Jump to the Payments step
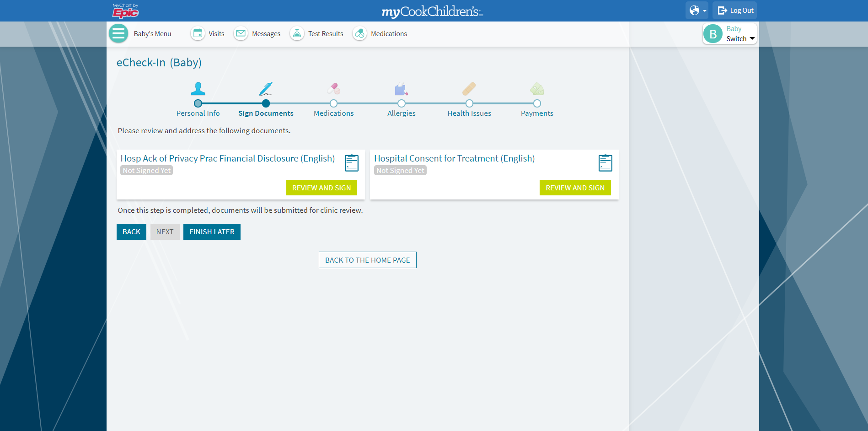This screenshot has width=868, height=431. pos(537,103)
